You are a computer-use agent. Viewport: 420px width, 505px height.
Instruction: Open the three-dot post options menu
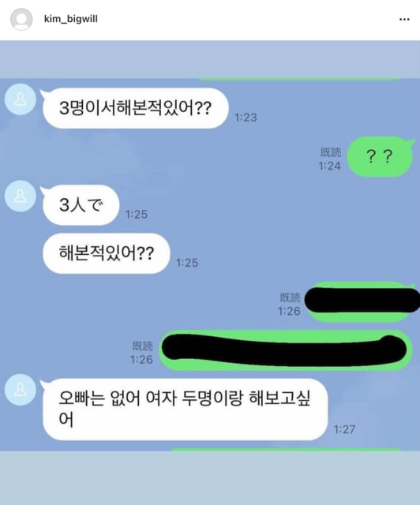point(404,19)
